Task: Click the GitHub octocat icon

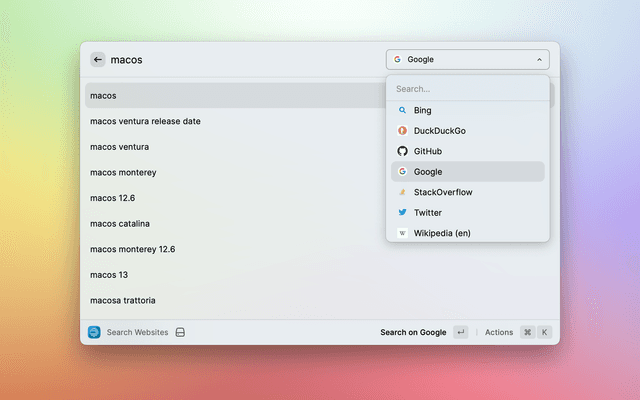Action: [402, 151]
